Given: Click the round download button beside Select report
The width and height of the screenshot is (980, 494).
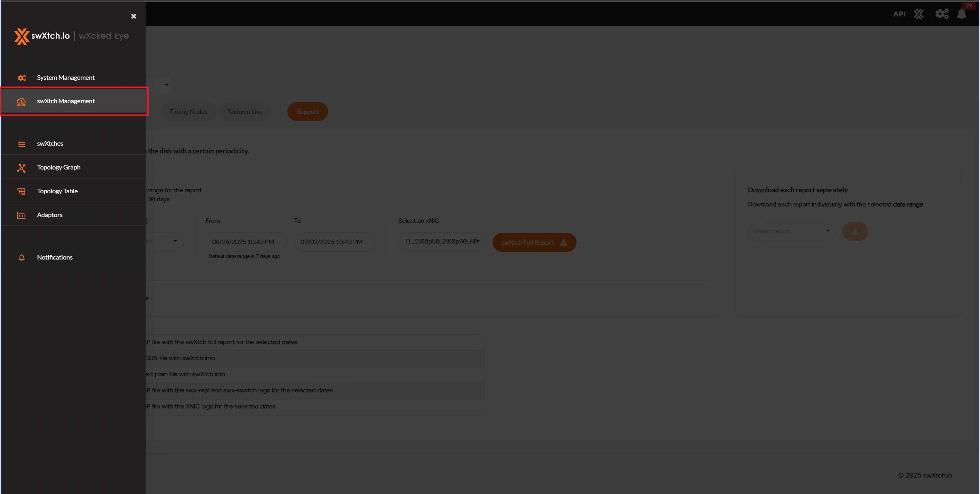Looking at the screenshot, I should click(855, 231).
